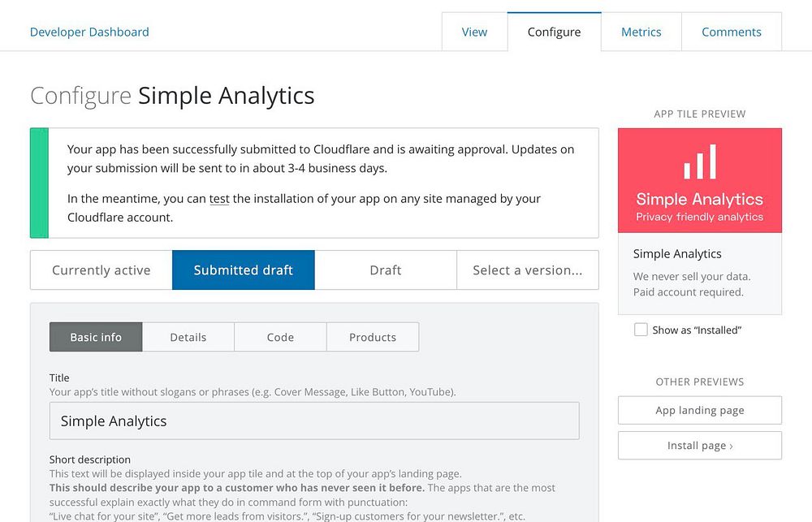
Task: Switch to the Details section
Action: pos(188,337)
